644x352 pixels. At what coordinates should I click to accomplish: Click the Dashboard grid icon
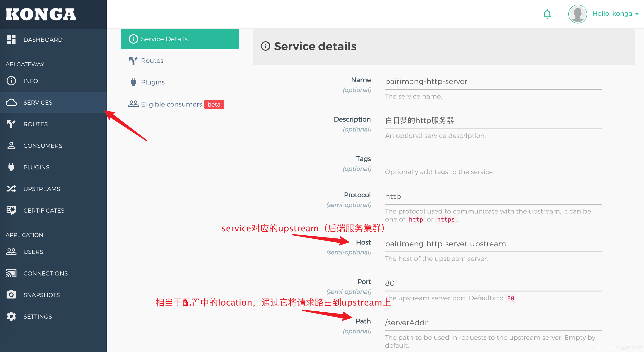11,39
